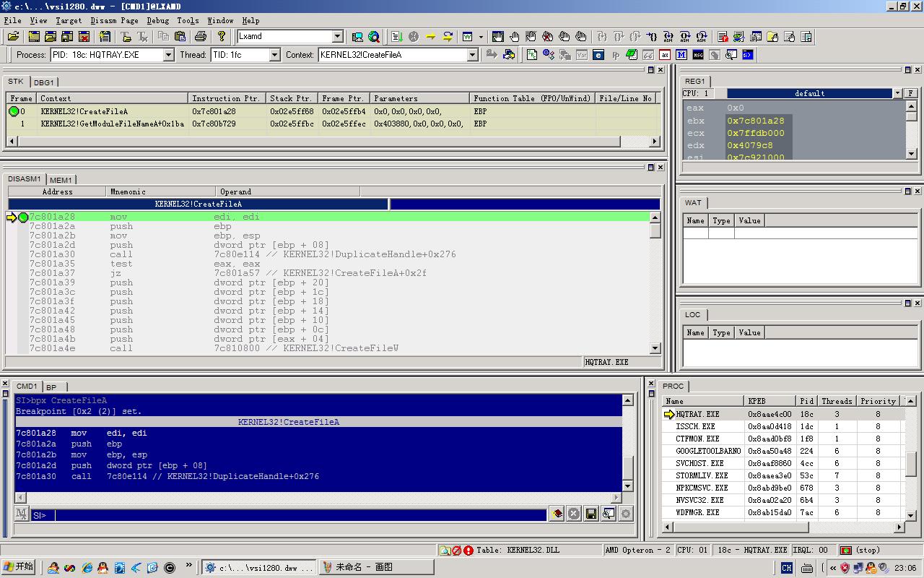
Task: Open the Lxamd target dropdown
Action: (337, 36)
